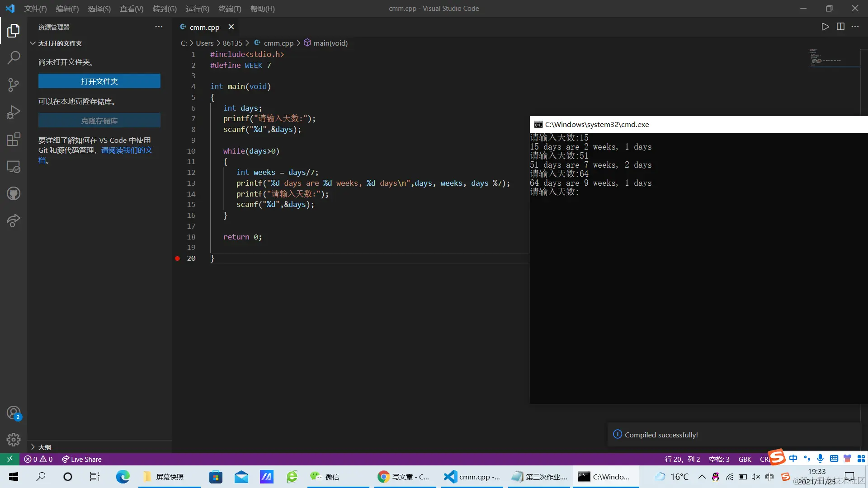The width and height of the screenshot is (868, 488).
Task: Open the Accounts icon in activity bar
Action: coord(14,413)
